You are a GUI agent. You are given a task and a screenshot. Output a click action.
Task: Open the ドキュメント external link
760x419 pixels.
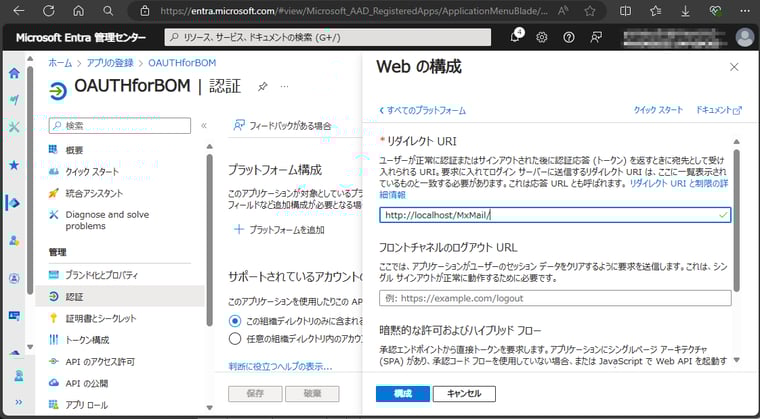point(718,110)
